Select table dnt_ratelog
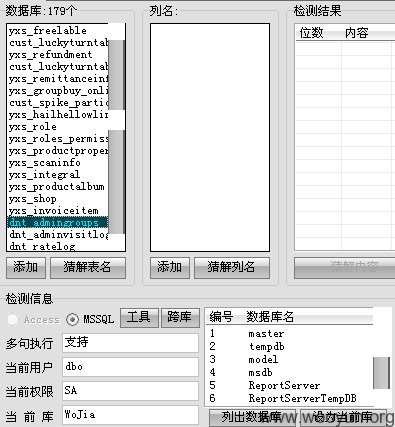The width and height of the screenshot is (395, 427). 42,247
